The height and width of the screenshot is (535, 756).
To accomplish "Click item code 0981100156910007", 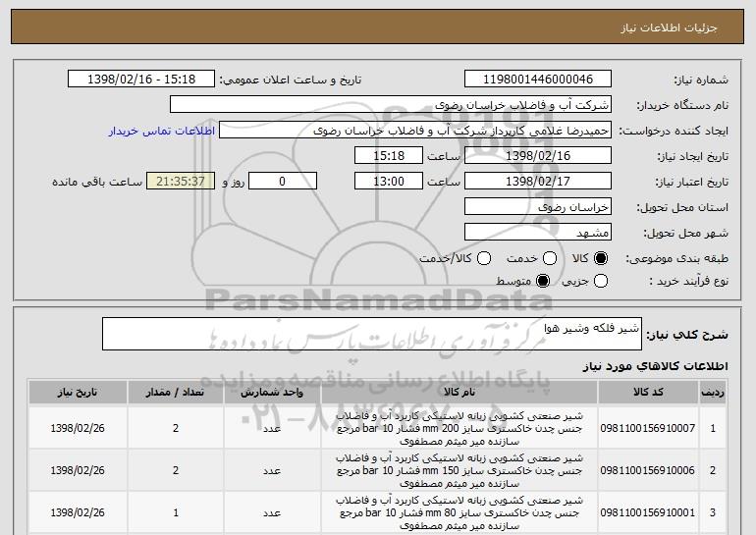I will click(648, 428).
